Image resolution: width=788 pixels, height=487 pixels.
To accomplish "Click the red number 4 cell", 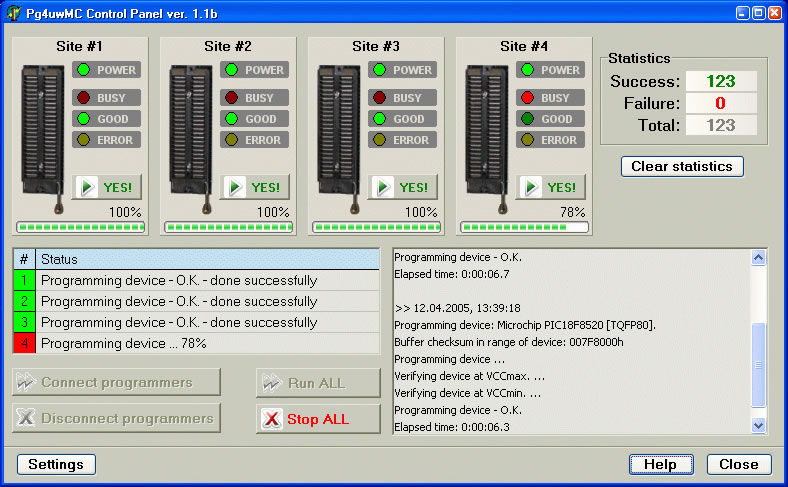I will pyautogui.click(x=24, y=343).
